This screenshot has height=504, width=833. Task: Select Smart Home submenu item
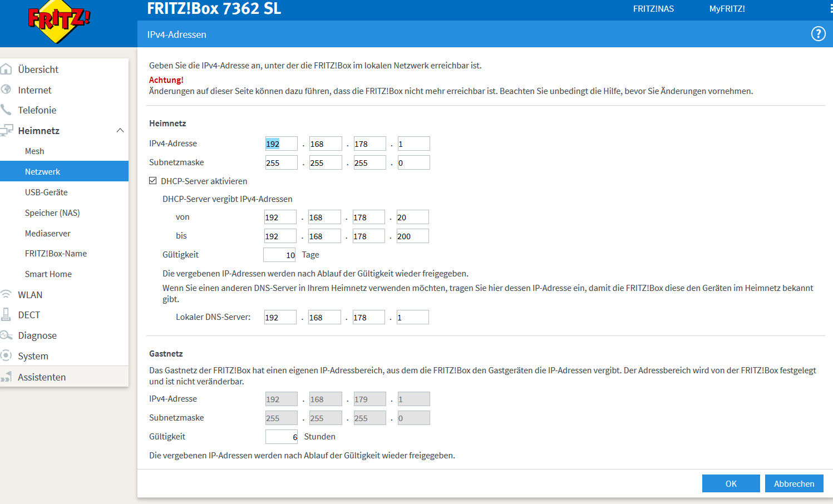(64, 274)
